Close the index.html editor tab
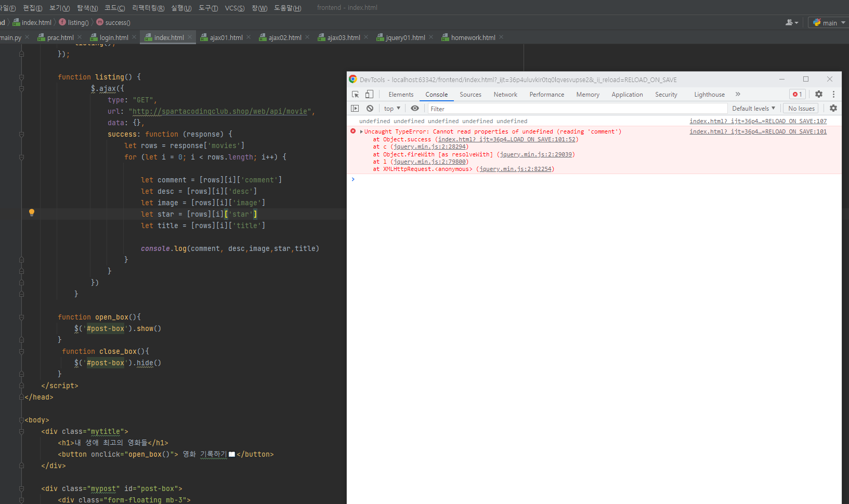 pyautogui.click(x=190, y=37)
